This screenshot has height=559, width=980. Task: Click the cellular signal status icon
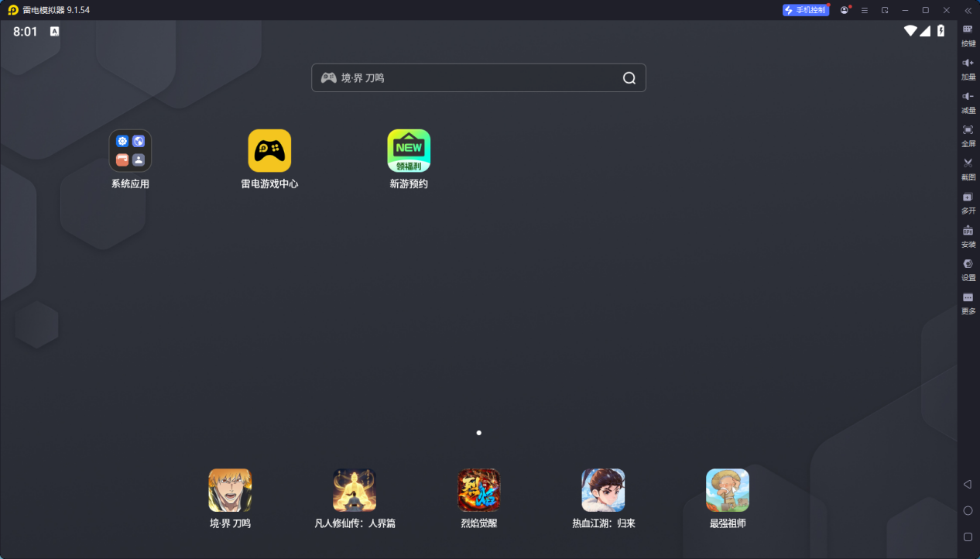pos(925,31)
